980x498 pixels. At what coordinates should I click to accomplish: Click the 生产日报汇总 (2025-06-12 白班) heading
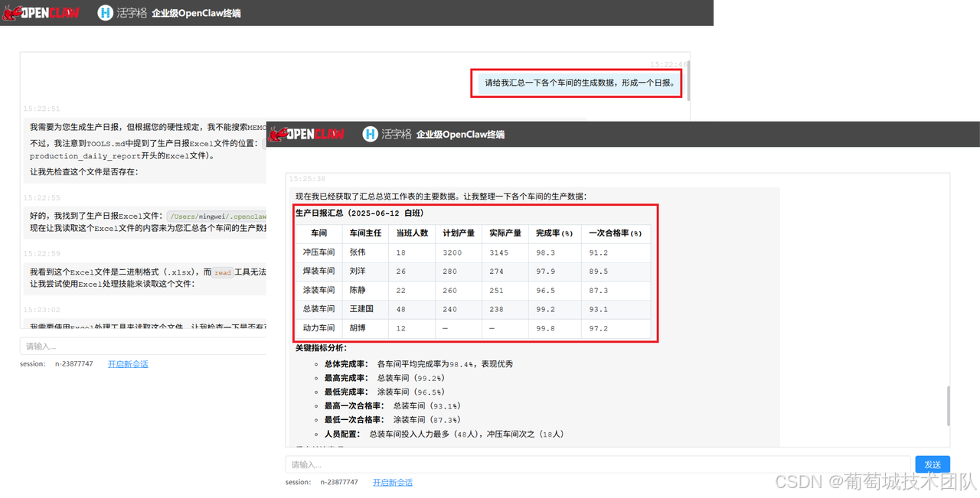click(x=360, y=213)
